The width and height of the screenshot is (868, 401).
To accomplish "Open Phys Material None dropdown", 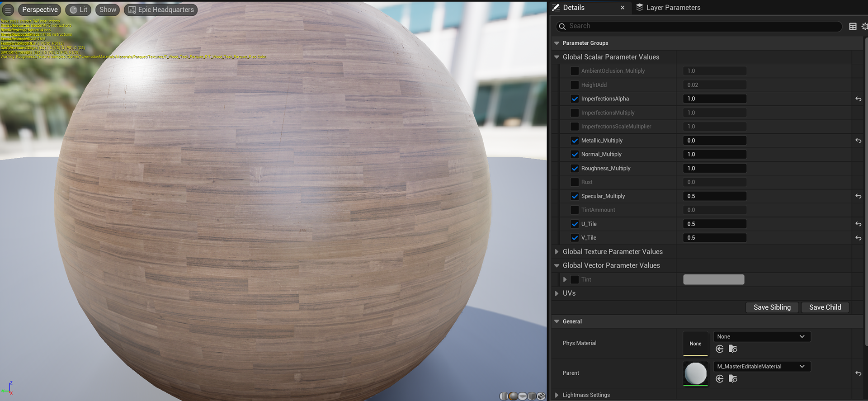I will [x=762, y=336].
